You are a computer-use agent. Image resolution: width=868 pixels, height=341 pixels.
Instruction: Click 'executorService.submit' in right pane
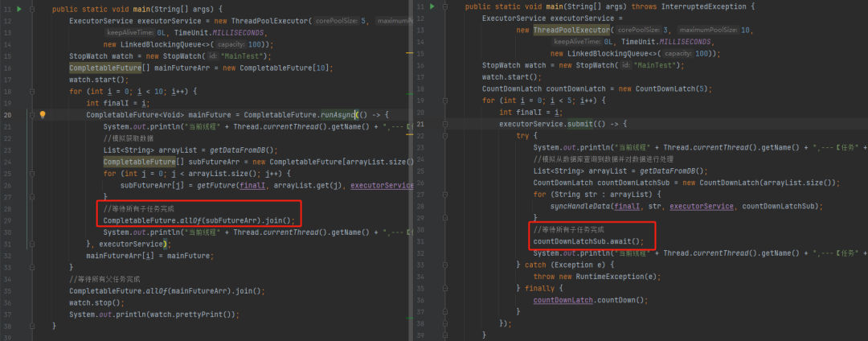coord(544,125)
